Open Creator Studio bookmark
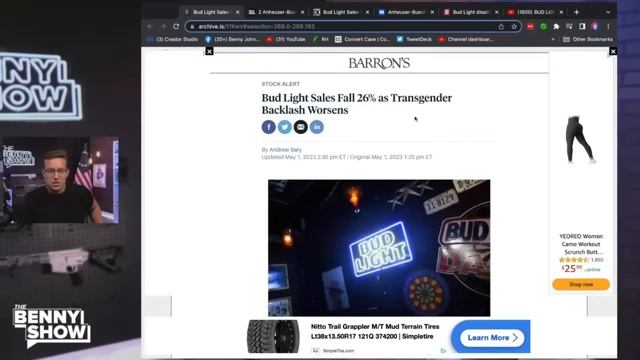This screenshot has width=640, height=360. 173,40
